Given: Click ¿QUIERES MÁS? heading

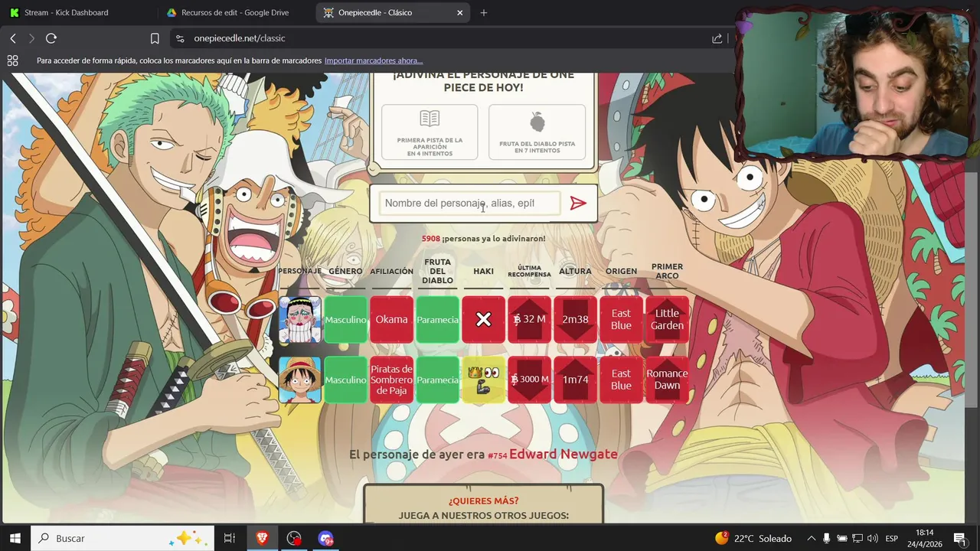Looking at the screenshot, I should (x=483, y=500).
